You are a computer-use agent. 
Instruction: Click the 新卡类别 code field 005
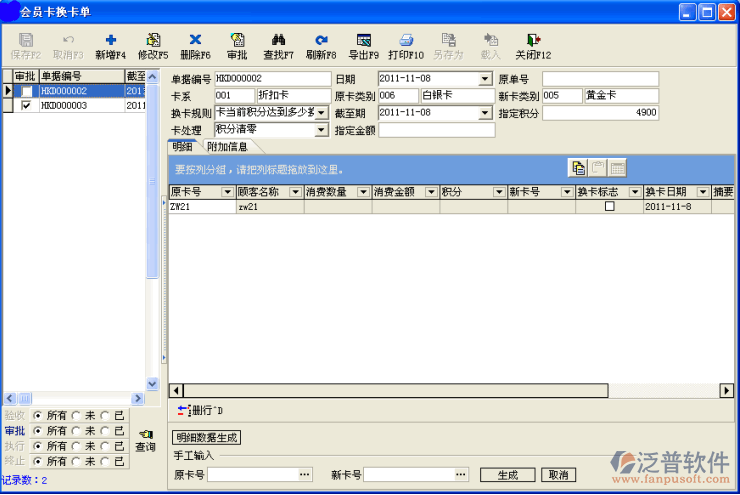(x=562, y=96)
